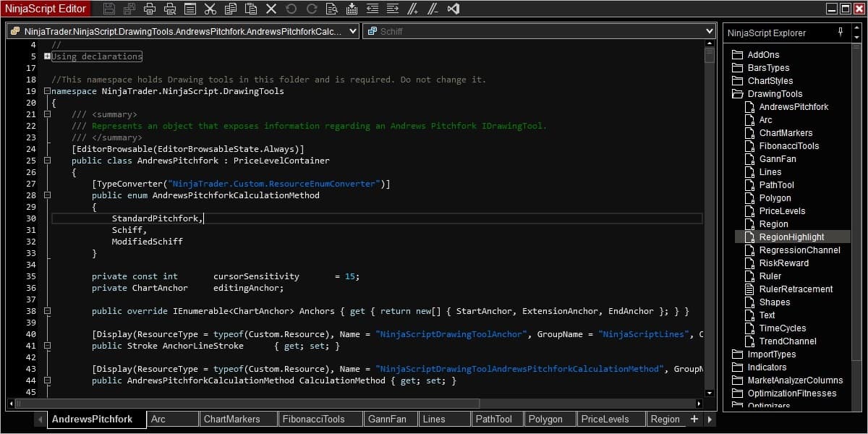This screenshot has width=868, height=434.
Task: Click the cursorSensitivity constant on line 35
Action: tap(256, 276)
